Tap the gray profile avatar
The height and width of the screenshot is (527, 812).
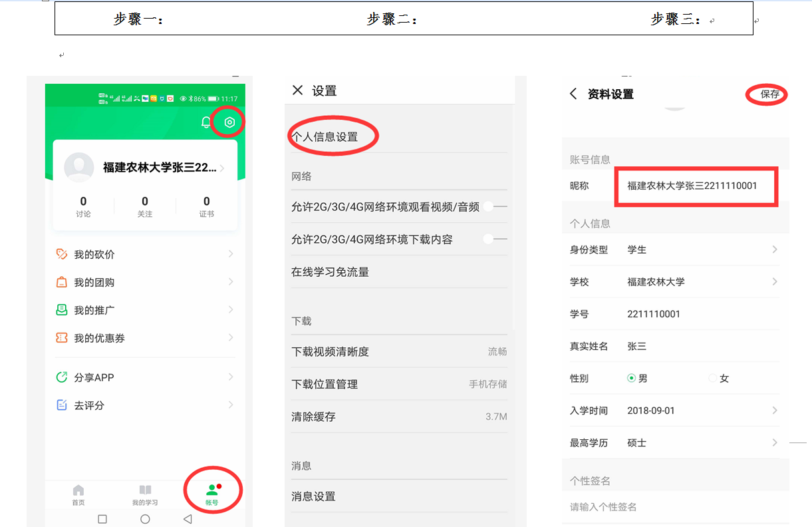click(x=78, y=168)
